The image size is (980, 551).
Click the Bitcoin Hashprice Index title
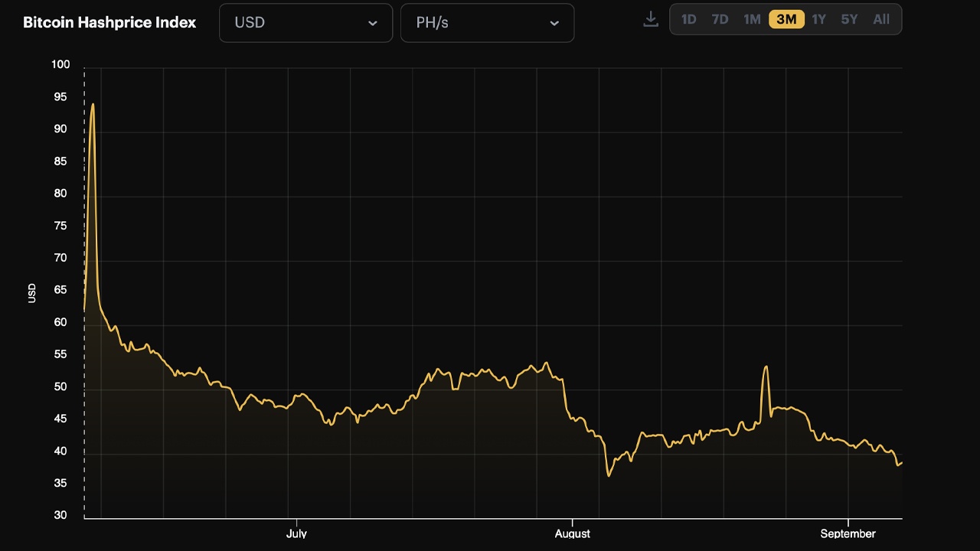pos(109,22)
